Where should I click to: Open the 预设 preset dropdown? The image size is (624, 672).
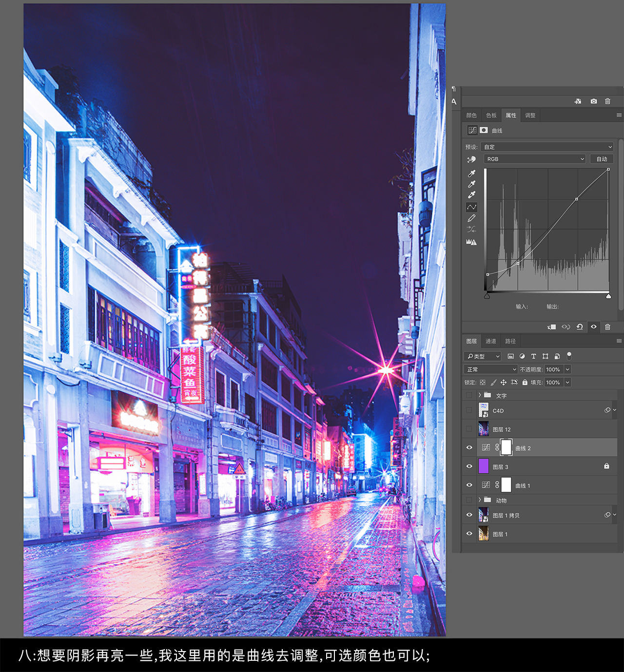547,147
